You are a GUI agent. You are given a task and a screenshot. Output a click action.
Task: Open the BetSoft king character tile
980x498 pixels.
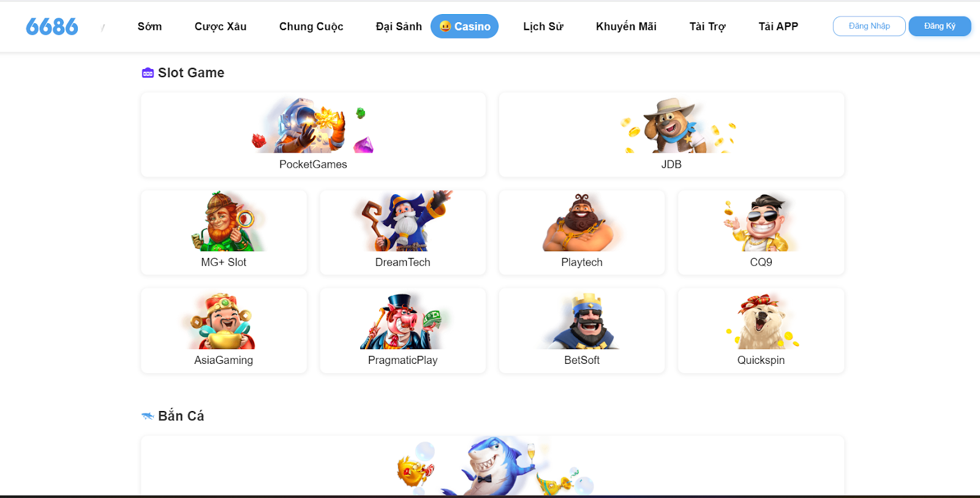click(582, 331)
